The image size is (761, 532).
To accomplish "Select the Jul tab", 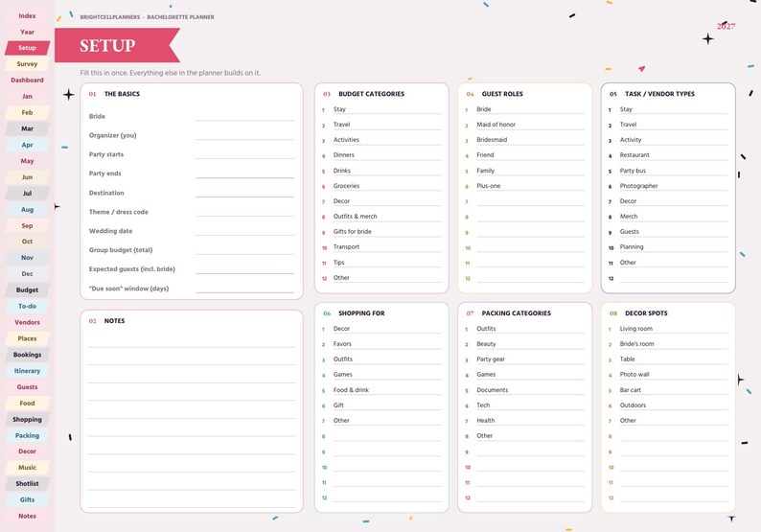I will (x=27, y=194).
